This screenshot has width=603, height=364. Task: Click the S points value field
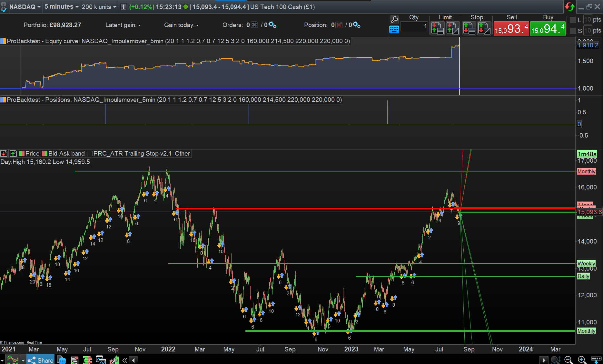588,31
